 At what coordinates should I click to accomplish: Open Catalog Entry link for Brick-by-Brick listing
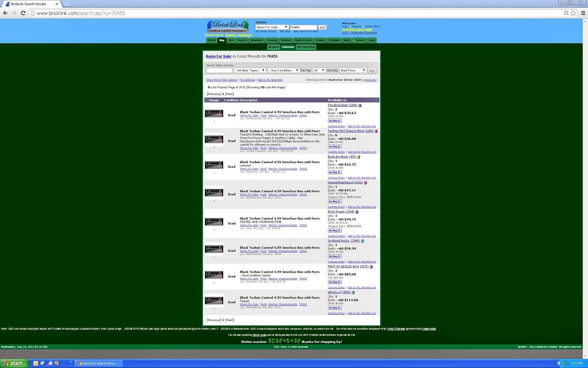[336, 178]
